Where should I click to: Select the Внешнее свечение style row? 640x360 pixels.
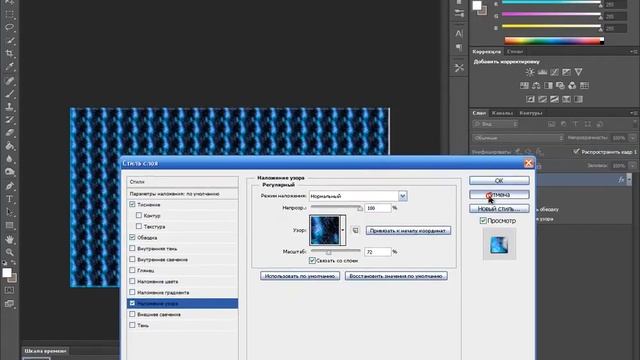pyautogui.click(x=182, y=314)
